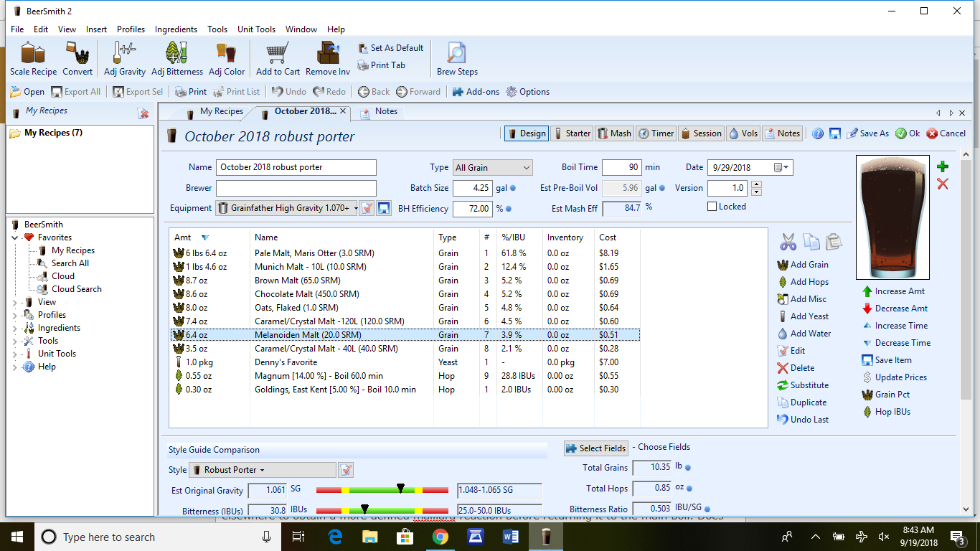Screen dimensions: 980x551
Task: Open the Session recipe tab
Action: 701,133
